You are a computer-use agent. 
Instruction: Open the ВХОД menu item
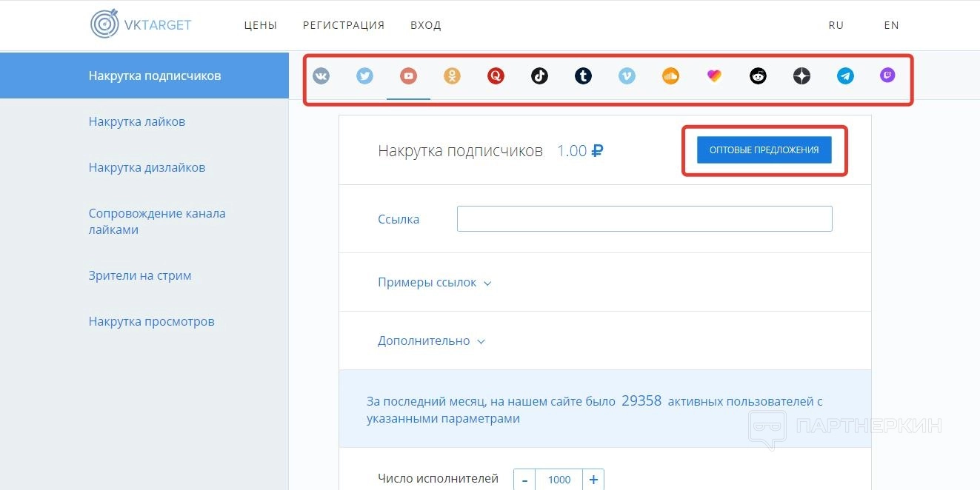(426, 25)
